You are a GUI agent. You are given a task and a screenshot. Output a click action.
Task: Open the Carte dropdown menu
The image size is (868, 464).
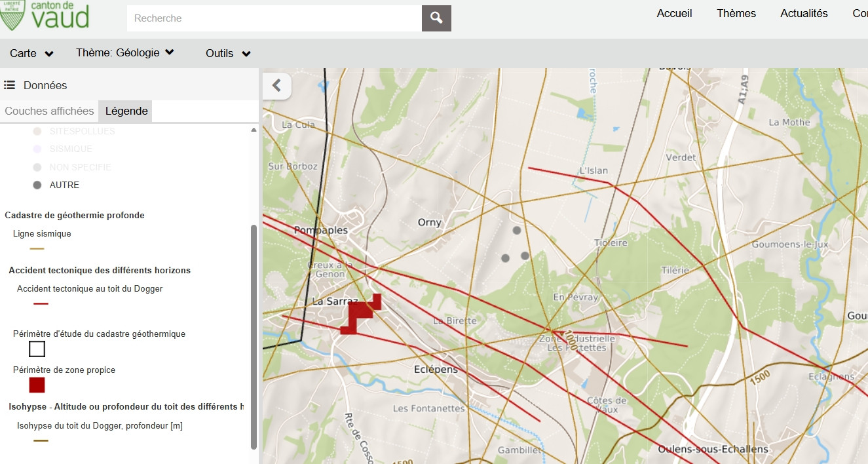click(x=31, y=53)
